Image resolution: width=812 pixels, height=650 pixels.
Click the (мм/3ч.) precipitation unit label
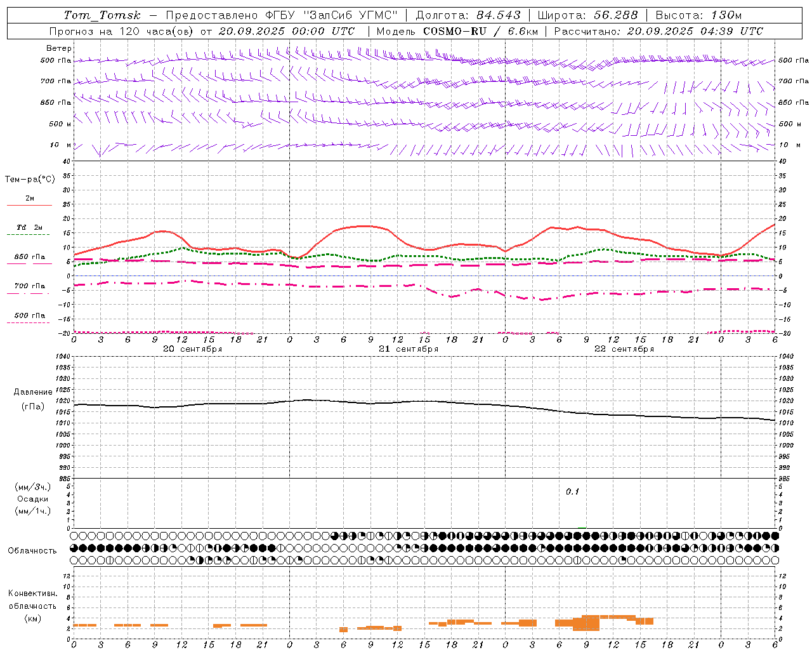[x=33, y=487]
